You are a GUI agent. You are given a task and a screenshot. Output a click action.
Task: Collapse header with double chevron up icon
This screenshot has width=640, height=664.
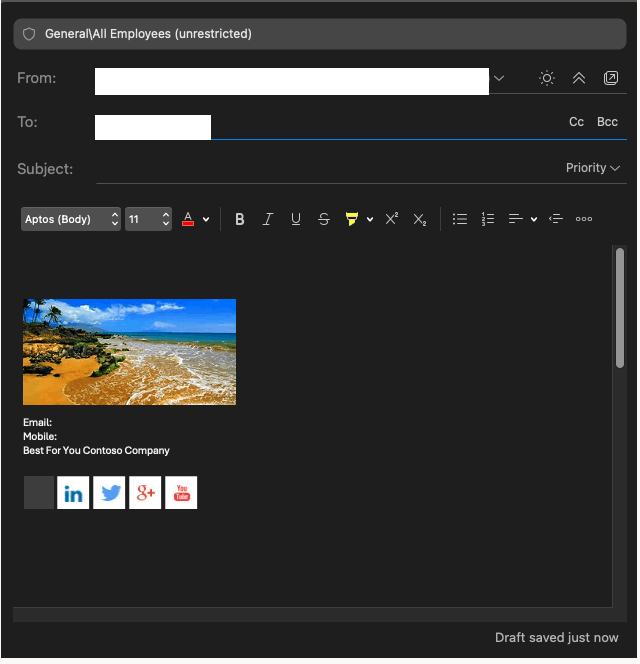click(x=579, y=78)
